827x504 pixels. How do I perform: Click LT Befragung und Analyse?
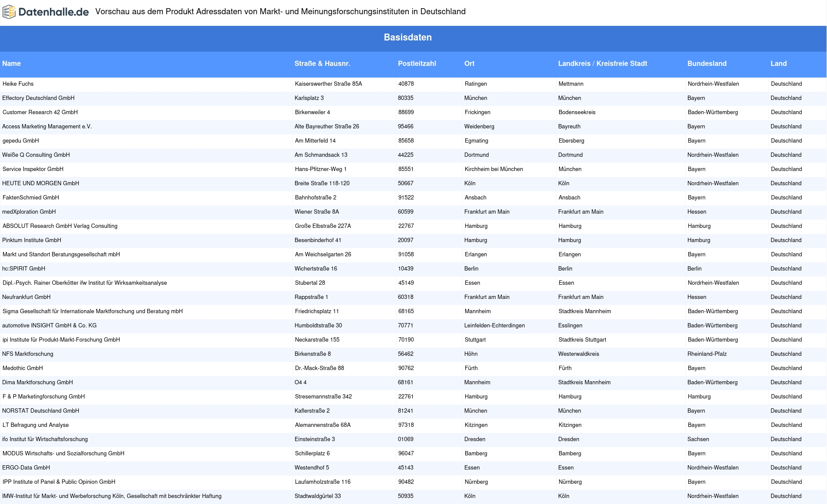point(35,425)
